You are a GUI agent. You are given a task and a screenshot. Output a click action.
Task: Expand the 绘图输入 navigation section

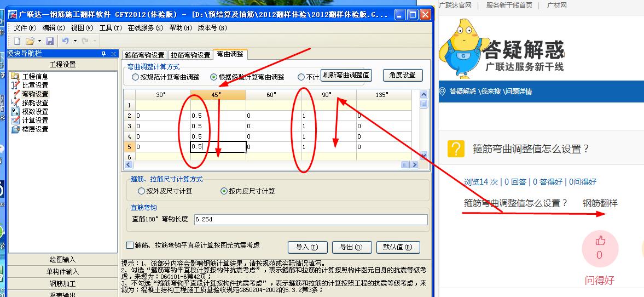pos(63,260)
